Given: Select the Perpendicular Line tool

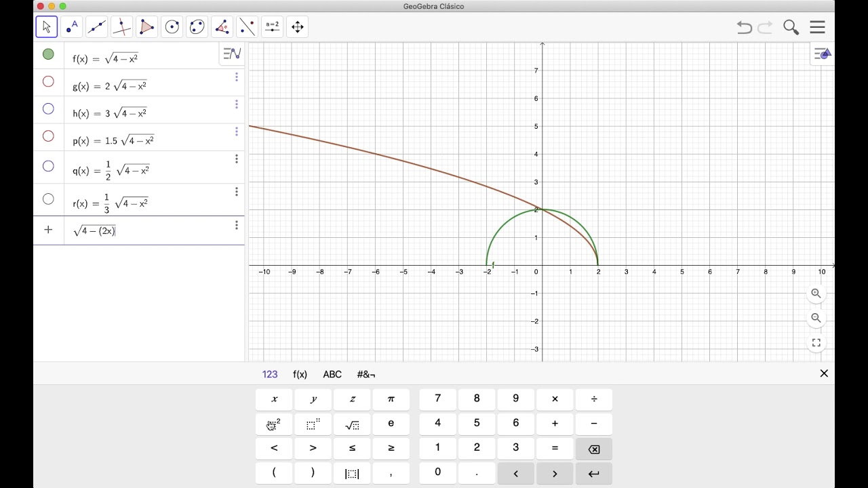Looking at the screenshot, I should pyautogui.click(x=122, y=27).
